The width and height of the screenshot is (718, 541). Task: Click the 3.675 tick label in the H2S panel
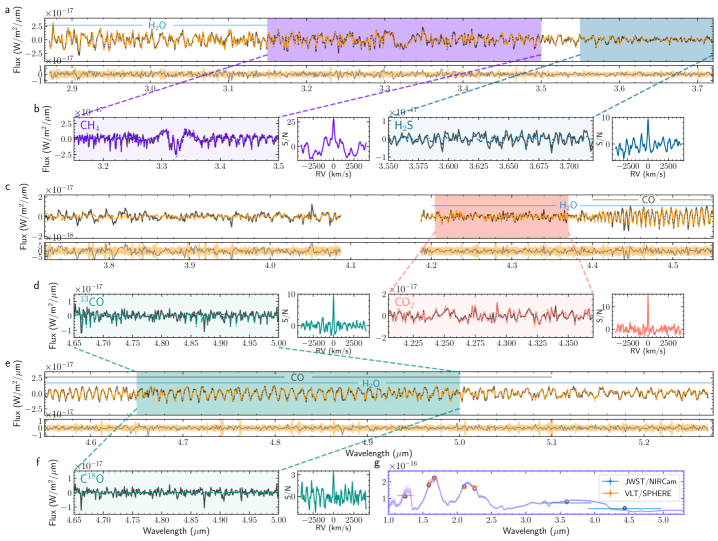click(x=538, y=166)
